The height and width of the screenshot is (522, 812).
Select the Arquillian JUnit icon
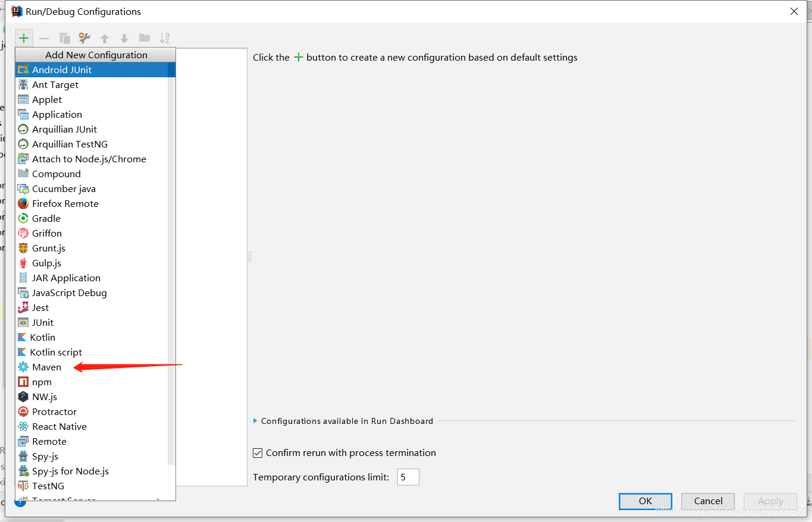23,129
